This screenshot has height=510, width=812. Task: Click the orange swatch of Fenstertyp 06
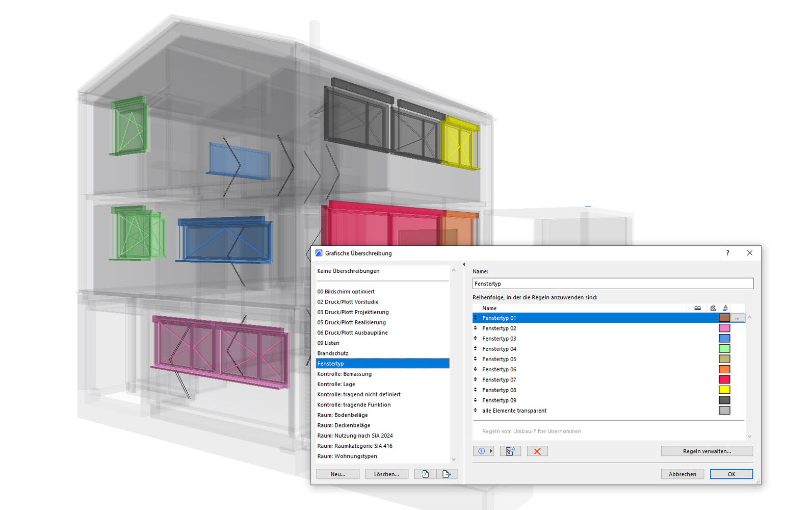tap(724, 369)
